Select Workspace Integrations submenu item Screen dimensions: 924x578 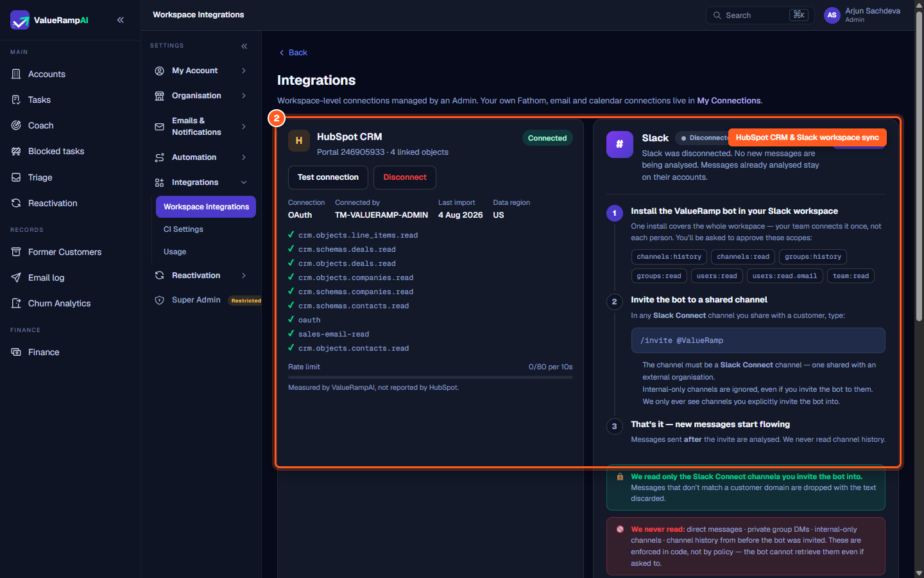click(x=206, y=207)
